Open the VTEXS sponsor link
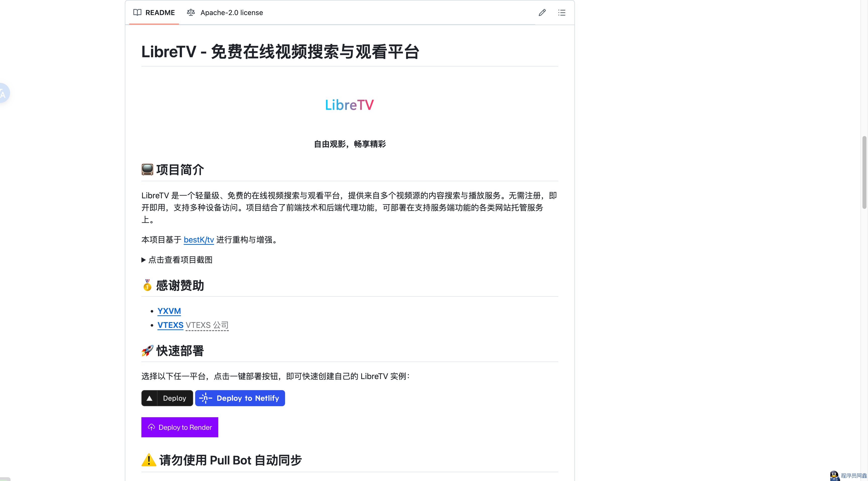The width and height of the screenshot is (868, 481). pos(171,325)
